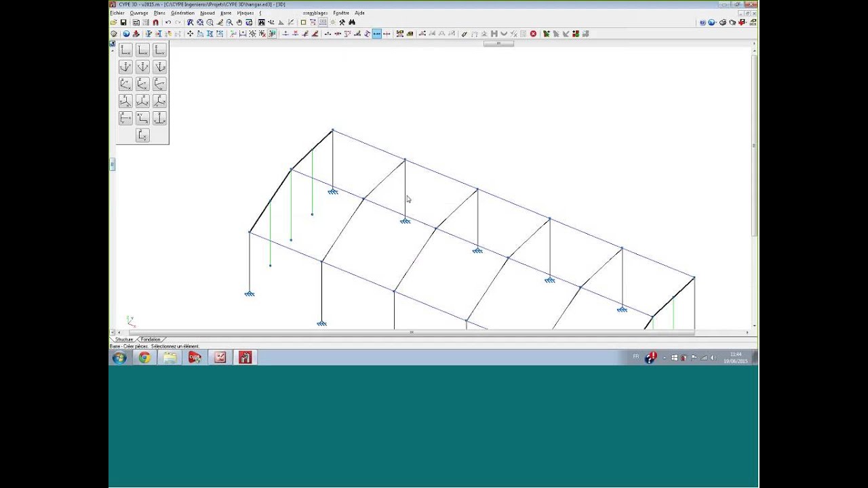Click the binoculars search icon
This screenshot has width=868, height=488.
pyautogui.click(x=351, y=22)
